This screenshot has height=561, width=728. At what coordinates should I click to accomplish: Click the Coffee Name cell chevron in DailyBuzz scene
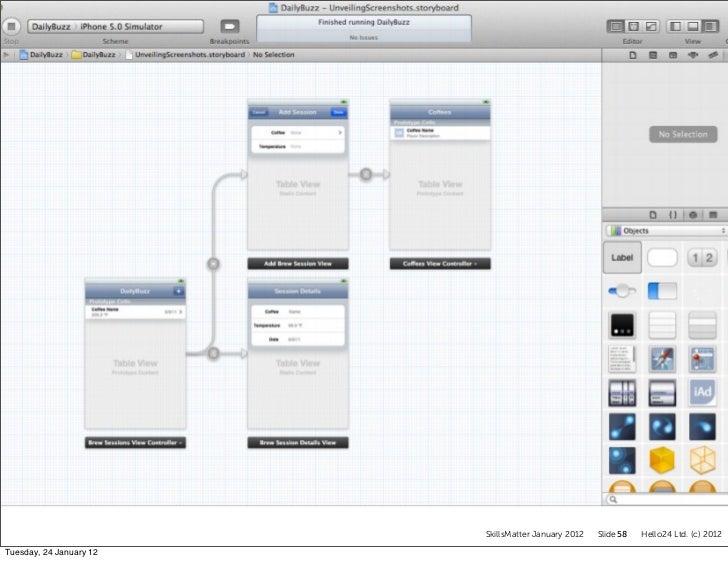tap(181, 312)
